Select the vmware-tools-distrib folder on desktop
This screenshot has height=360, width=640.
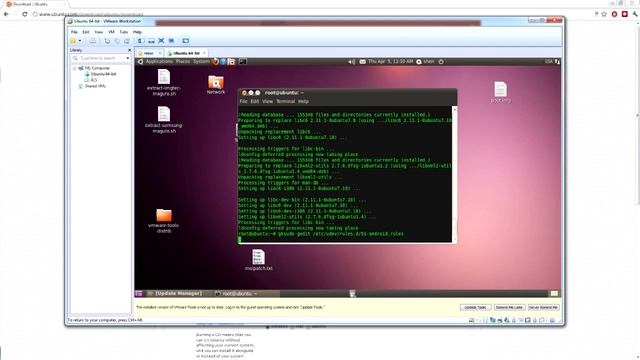point(164,221)
